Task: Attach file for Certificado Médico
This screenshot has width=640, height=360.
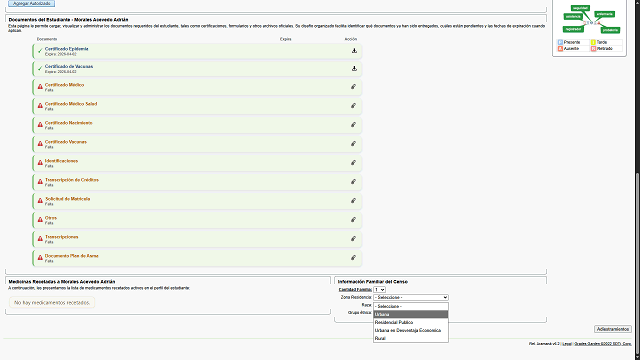Action: pyautogui.click(x=353, y=87)
